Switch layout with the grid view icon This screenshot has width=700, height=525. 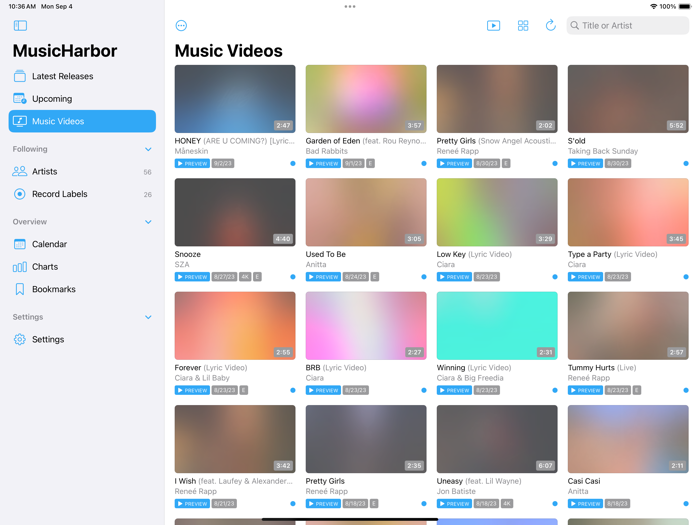[x=523, y=25]
